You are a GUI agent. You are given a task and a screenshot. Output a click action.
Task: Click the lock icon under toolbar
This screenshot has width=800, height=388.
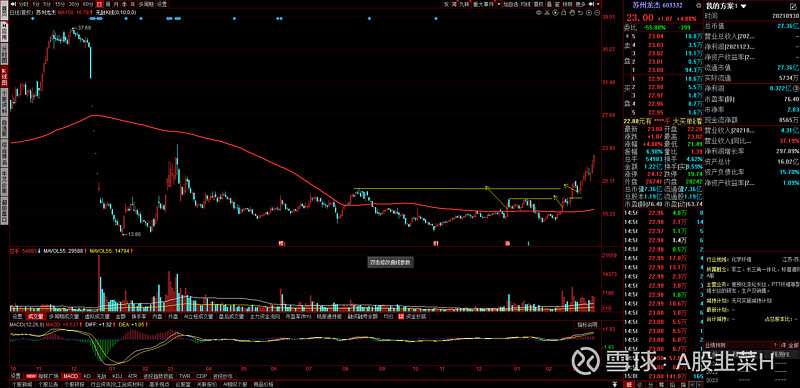point(563,12)
